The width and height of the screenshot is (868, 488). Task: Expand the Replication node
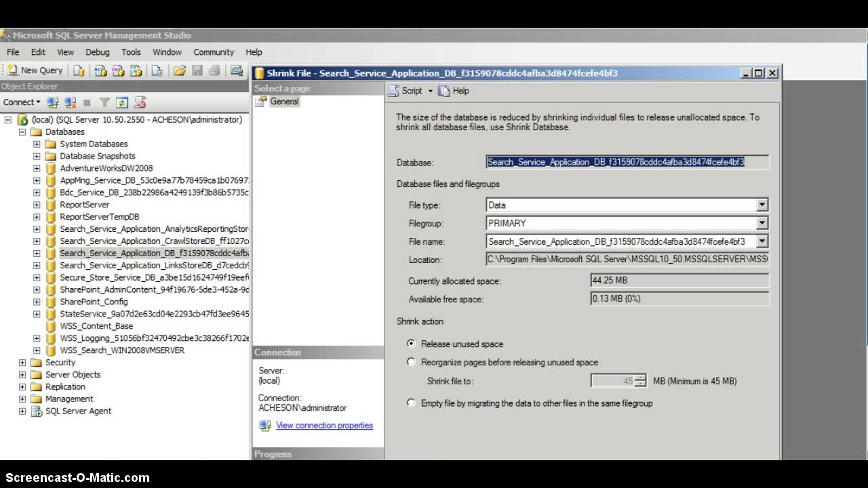pyautogui.click(x=22, y=387)
